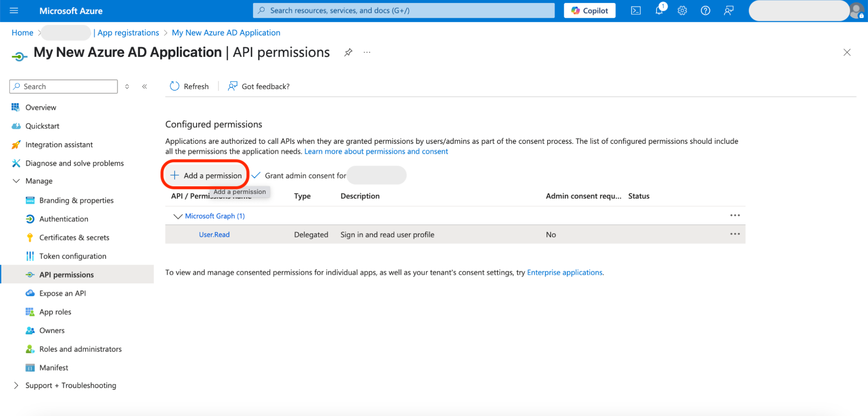This screenshot has height=416, width=868.
Task: Focus the sidebar Search field
Action: pos(63,87)
